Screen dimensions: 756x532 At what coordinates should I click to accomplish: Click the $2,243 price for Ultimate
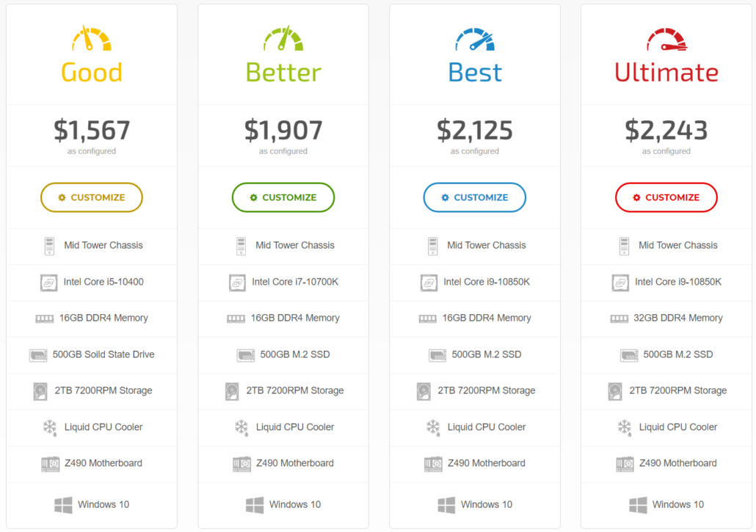click(666, 131)
